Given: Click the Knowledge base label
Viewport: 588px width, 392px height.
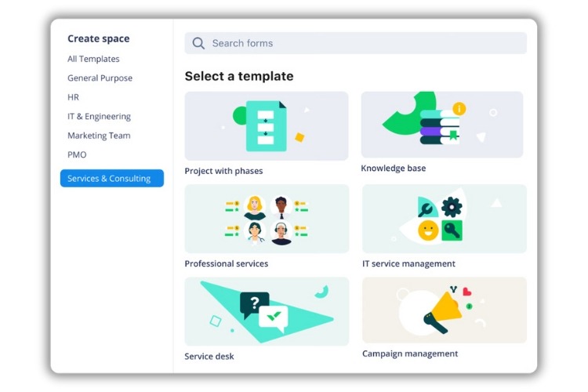Looking at the screenshot, I should (393, 169).
